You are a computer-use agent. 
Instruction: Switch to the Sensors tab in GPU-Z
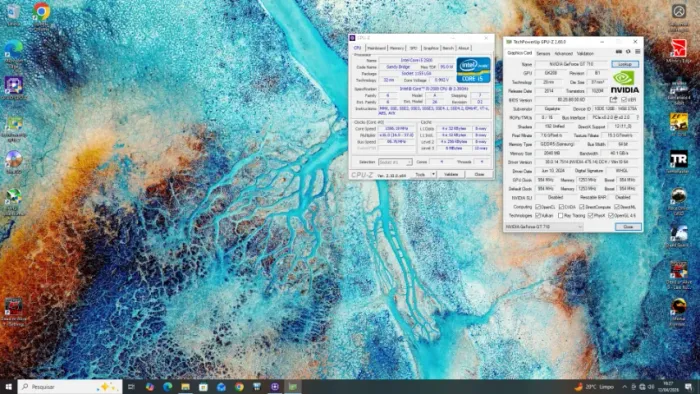point(543,54)
